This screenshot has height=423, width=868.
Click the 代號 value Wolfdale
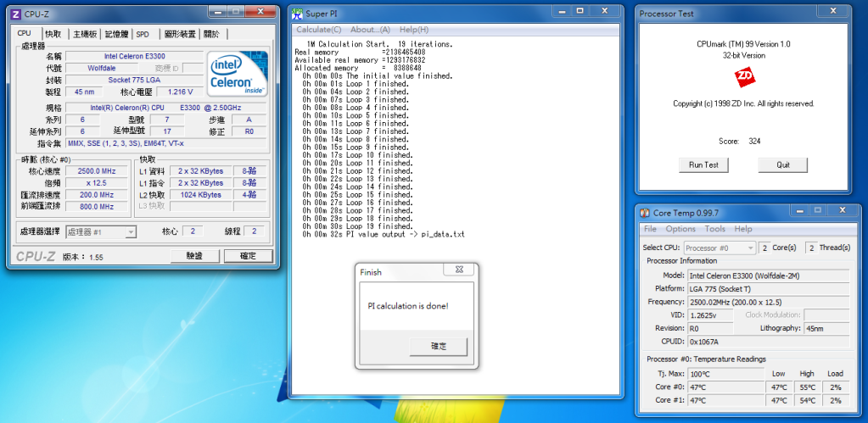[101, 68]
